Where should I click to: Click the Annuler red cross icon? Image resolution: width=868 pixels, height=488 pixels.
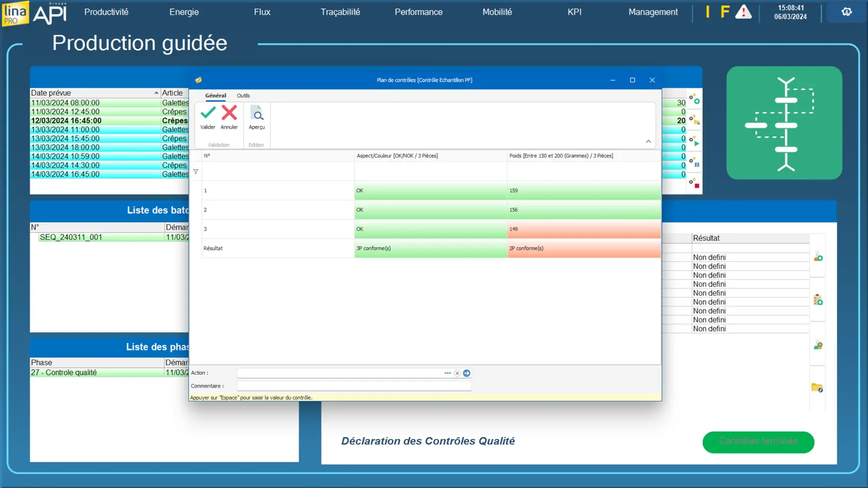[229, 113]
